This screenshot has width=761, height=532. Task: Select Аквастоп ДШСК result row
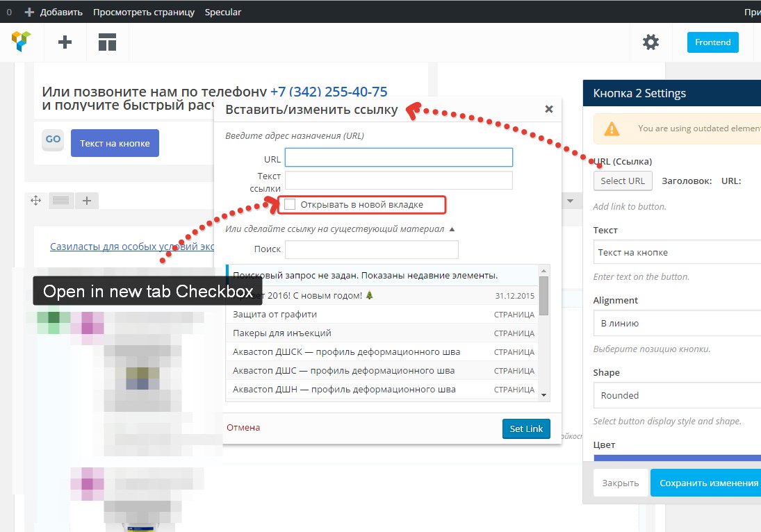382,351
